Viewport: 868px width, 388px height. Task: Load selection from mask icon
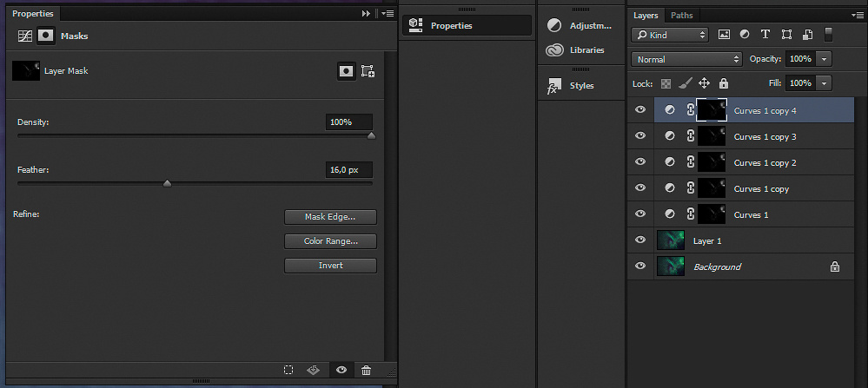(x=288, y=370)
